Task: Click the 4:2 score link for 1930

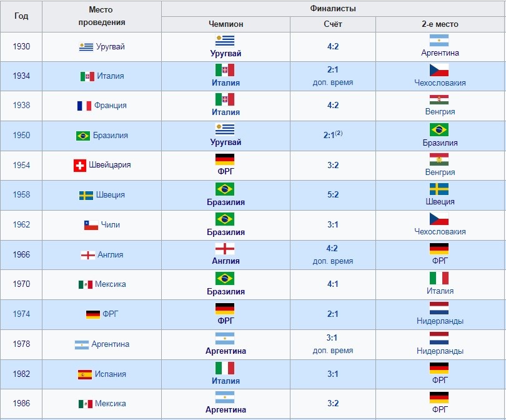Action: click(x=333, y=46)
